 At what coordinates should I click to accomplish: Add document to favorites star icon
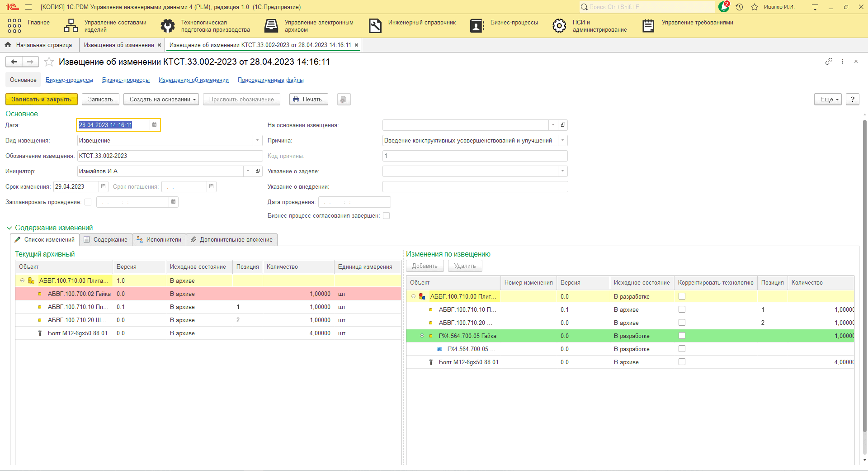(49, 62)
